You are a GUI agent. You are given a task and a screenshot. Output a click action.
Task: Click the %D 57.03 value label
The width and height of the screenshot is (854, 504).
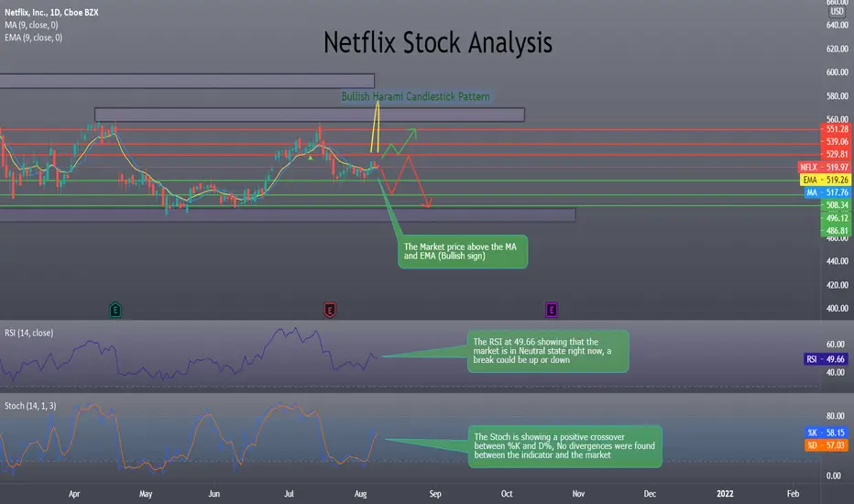pos(826,445)
